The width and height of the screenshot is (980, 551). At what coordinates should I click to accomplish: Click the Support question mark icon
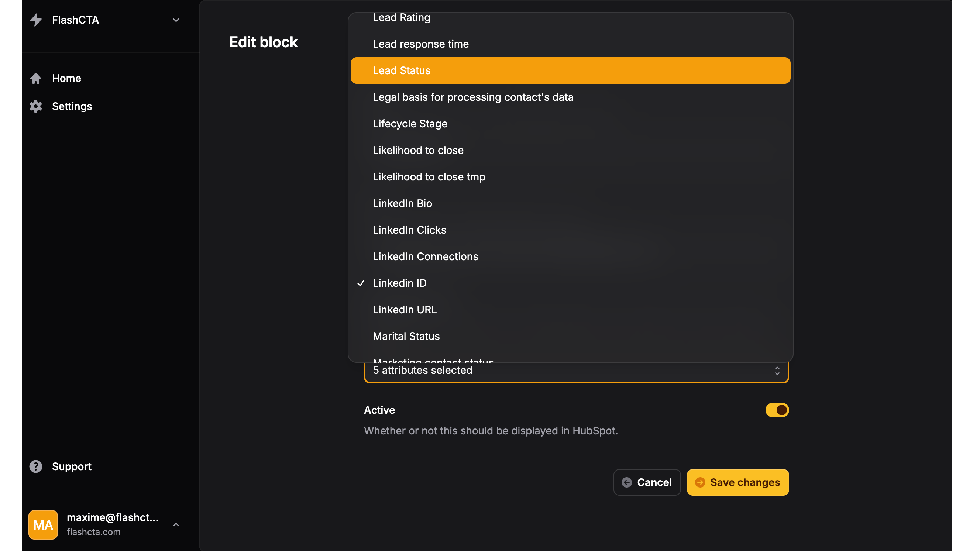pos(36,466)
